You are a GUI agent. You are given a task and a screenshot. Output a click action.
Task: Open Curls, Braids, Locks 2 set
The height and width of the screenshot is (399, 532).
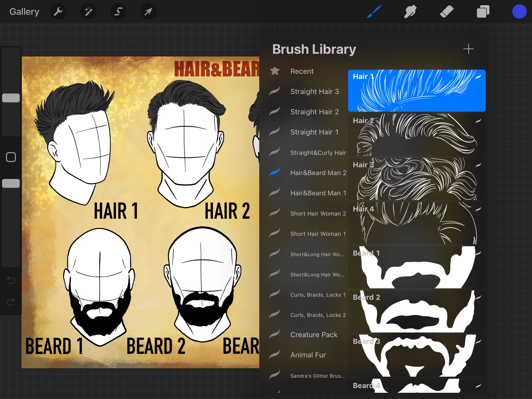(x=318, y=315)
